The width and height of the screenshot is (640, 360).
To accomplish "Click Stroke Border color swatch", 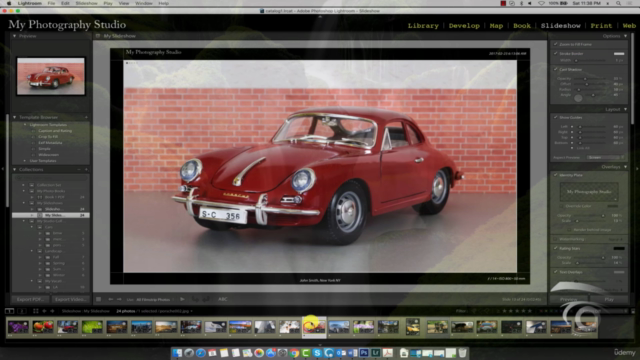I will 619,53.
